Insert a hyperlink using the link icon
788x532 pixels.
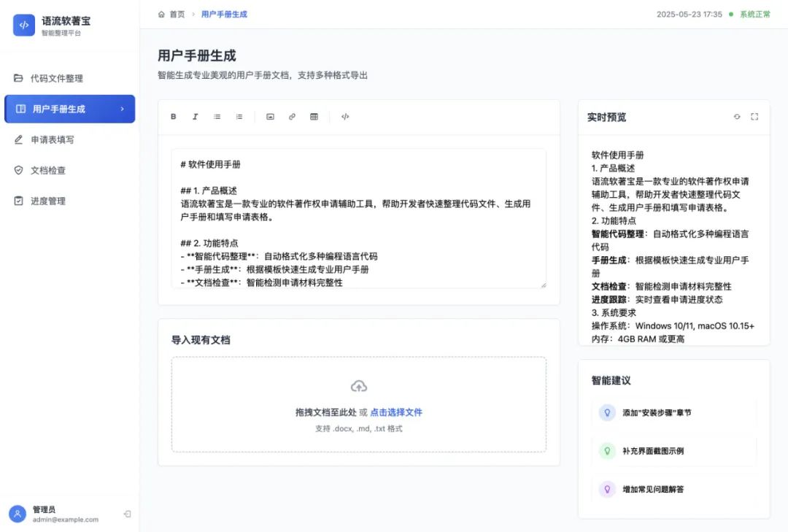292,116
